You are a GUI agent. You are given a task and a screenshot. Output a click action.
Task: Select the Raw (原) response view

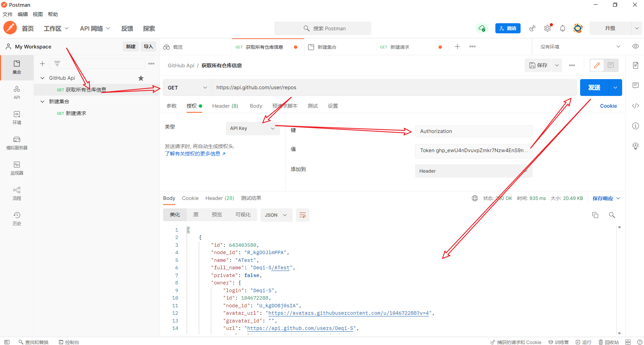tap(196, 215)
